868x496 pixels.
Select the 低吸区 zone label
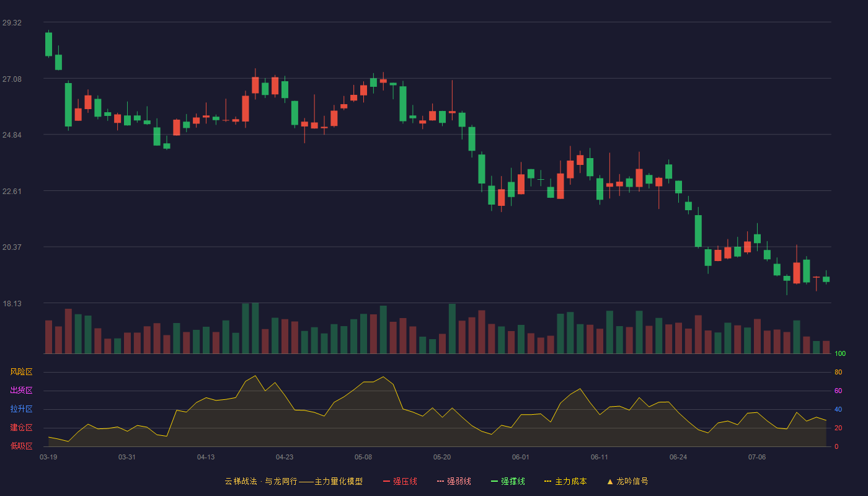(21, 446)
